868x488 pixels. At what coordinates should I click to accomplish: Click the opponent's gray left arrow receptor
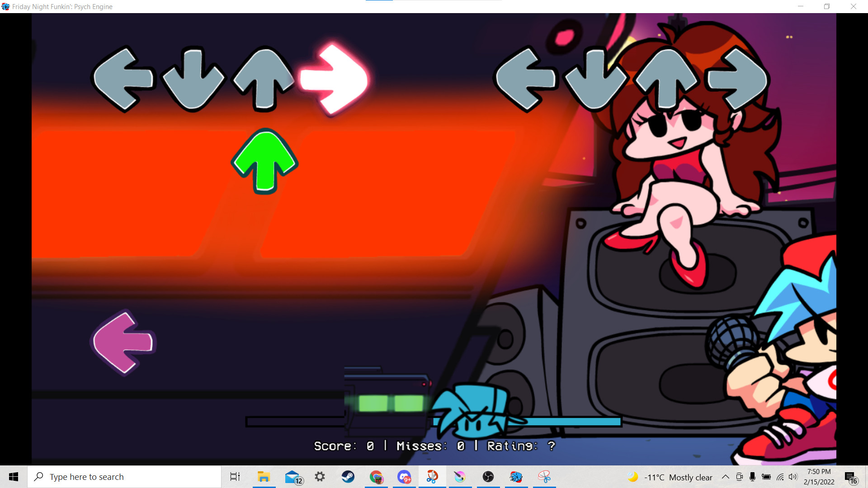tap(123, 80)
